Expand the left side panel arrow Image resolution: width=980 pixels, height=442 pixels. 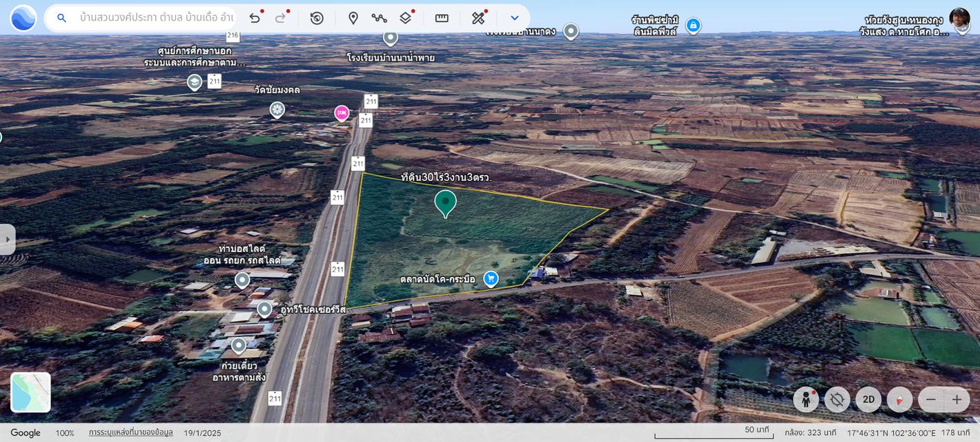(8, 239)
